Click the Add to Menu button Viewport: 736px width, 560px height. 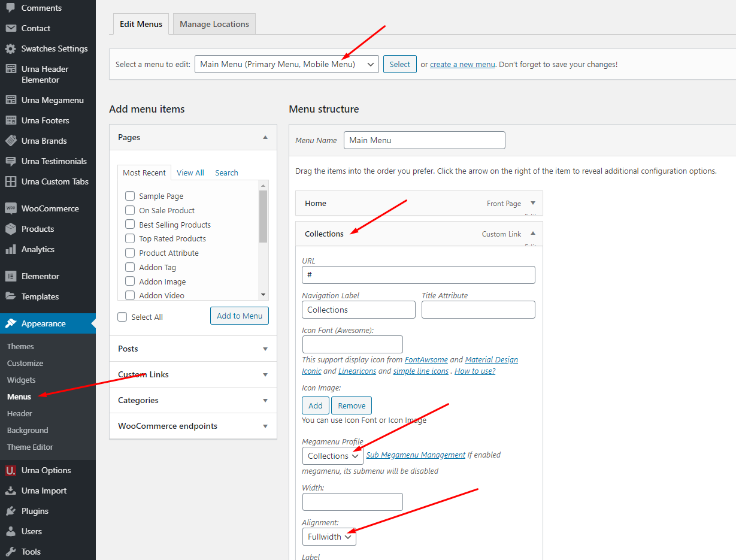point(240,316)
